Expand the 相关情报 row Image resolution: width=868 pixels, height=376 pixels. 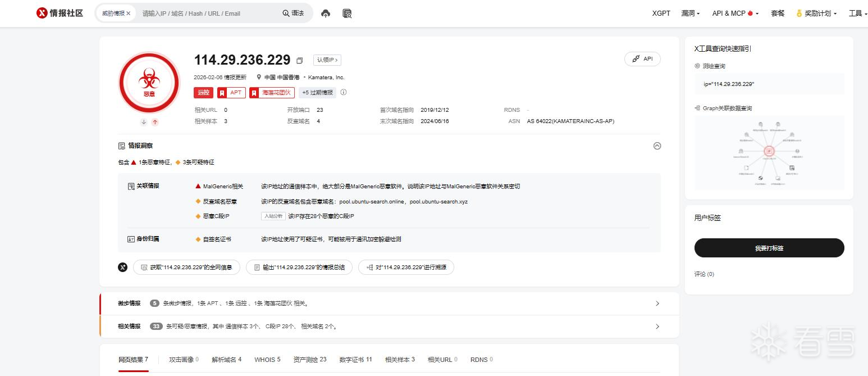click(x=657, y=327)
